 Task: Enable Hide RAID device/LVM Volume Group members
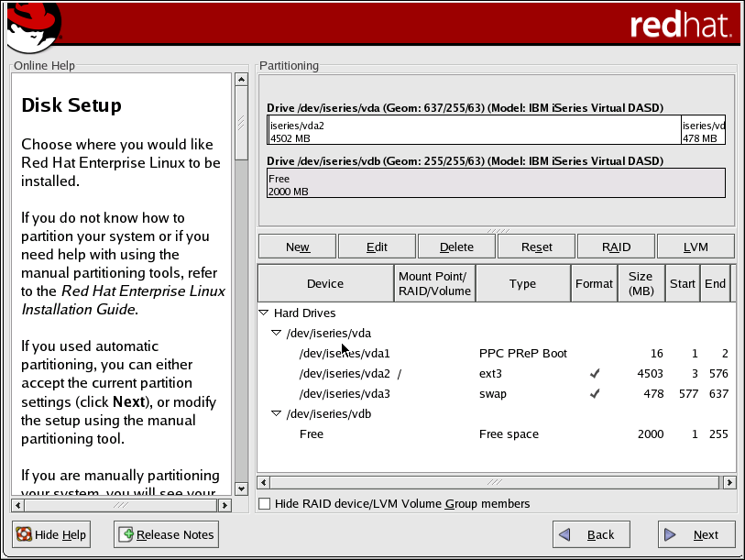pyautogui.click(x=265, y=504)
